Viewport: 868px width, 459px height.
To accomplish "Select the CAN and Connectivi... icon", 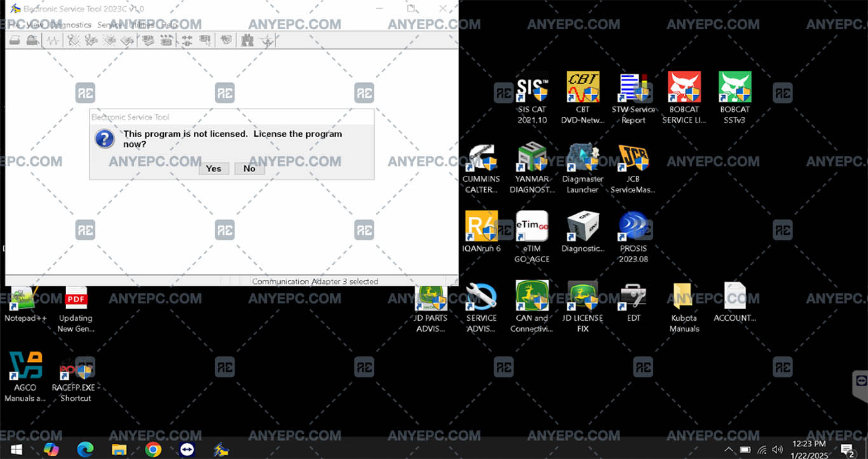I will click(x=532, y=307).
